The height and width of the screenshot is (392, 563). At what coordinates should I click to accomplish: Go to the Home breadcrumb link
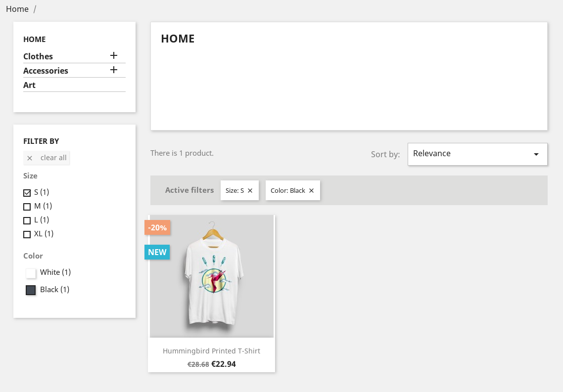coord(17,9)
